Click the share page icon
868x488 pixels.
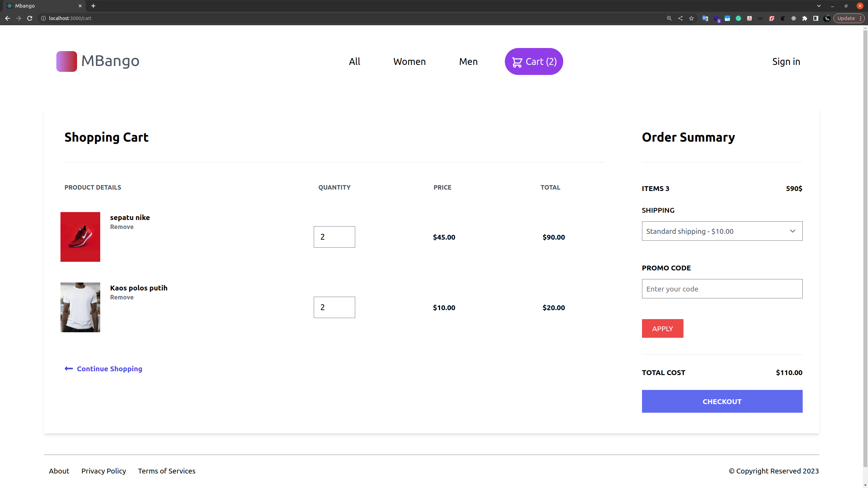(680, 18)
